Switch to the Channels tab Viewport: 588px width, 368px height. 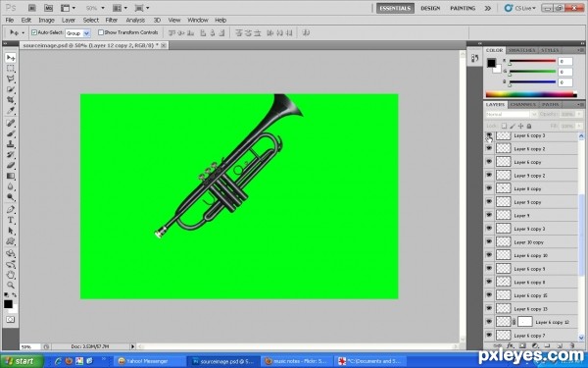coord(523,104)
